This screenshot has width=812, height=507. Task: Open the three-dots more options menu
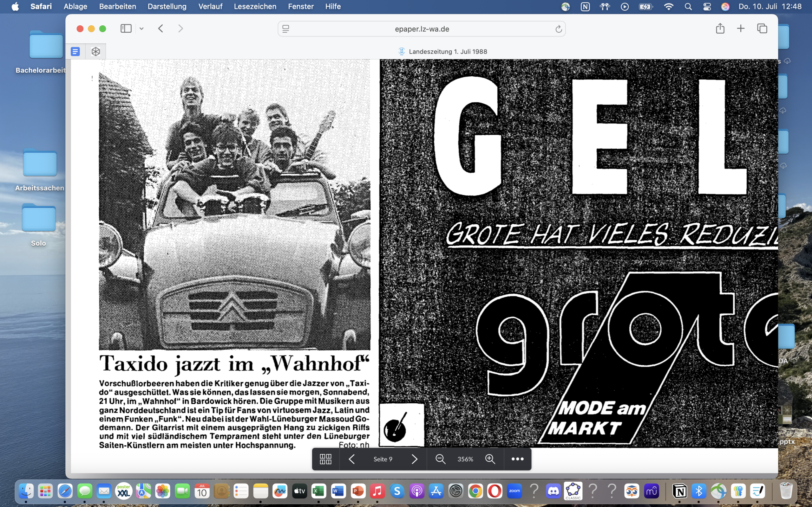point(517,459)
